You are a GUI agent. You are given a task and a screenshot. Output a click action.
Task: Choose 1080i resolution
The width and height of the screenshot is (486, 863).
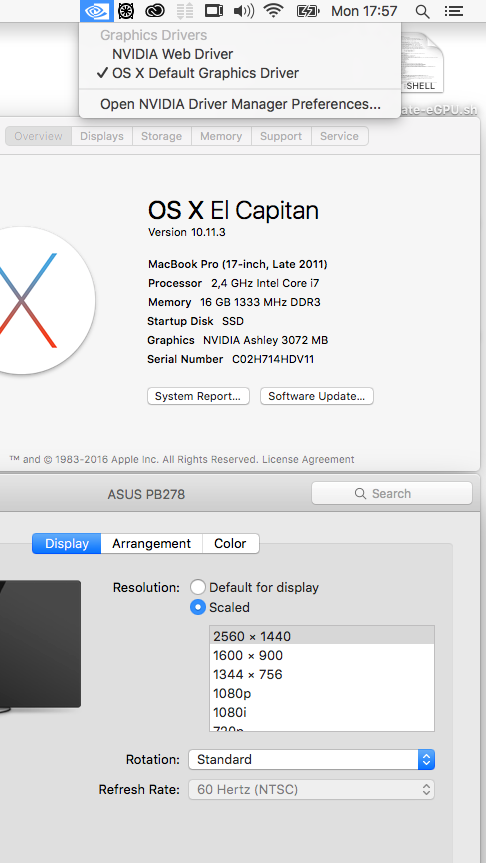coord(322,713)
